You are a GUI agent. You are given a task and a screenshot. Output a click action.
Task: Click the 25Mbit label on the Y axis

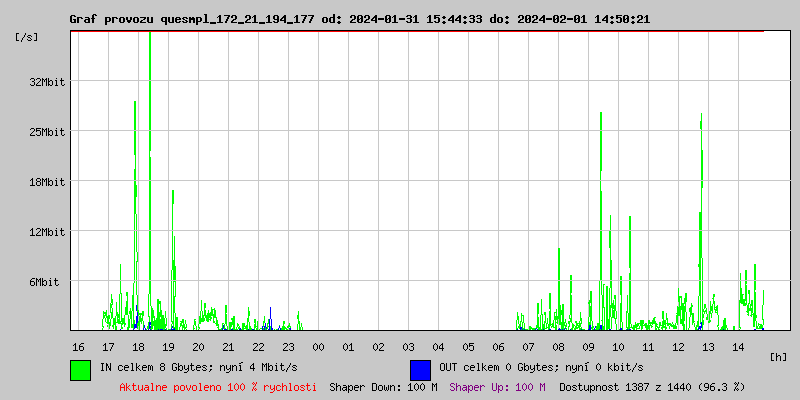pos(47,132)
